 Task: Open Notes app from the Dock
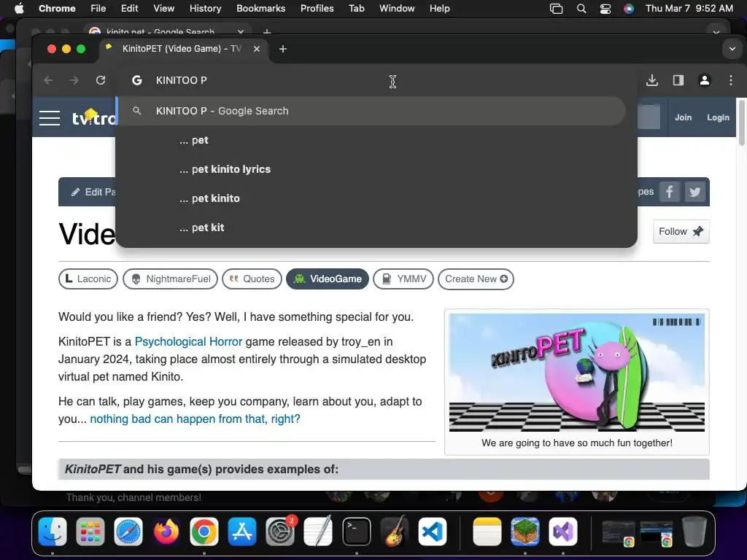(487, 532)
